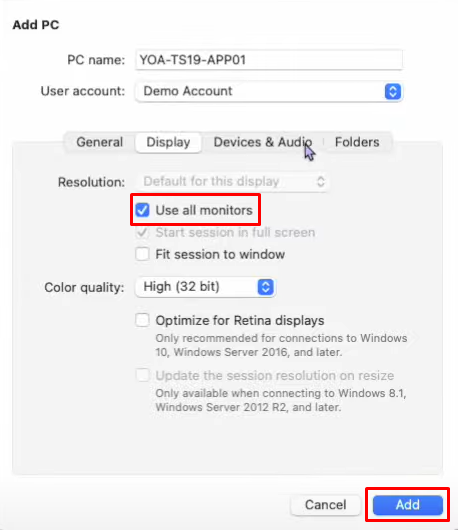
Task: Check Update the session resolution on resize
Action: tap(142, 375)
